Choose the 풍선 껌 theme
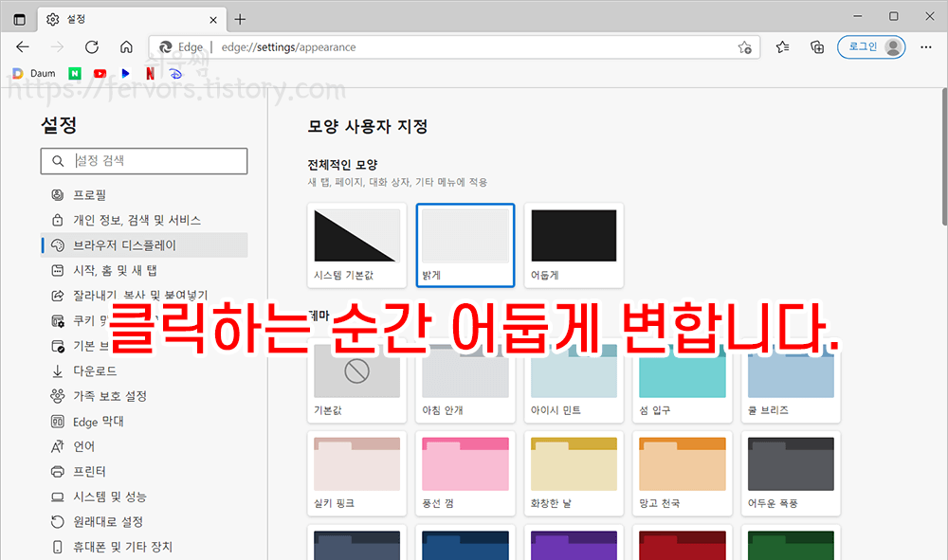The image size is (948, 560). click(x=465, y=474)
